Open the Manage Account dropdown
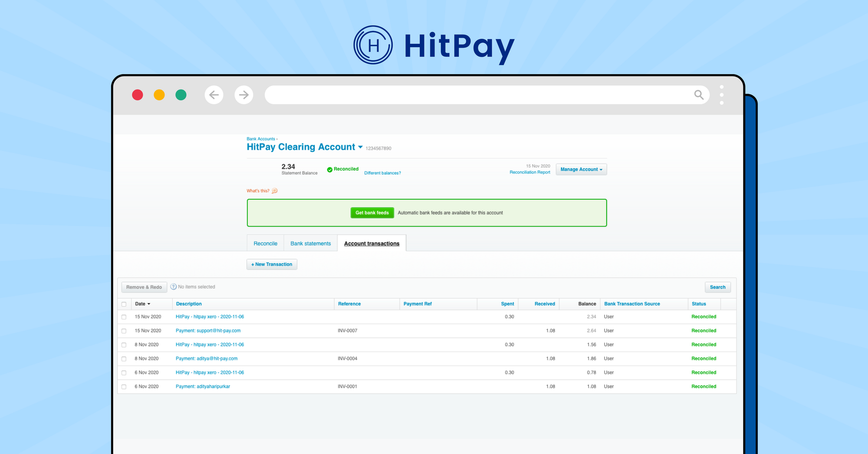Screen dimensions: 868x454 tap(581, 169)
